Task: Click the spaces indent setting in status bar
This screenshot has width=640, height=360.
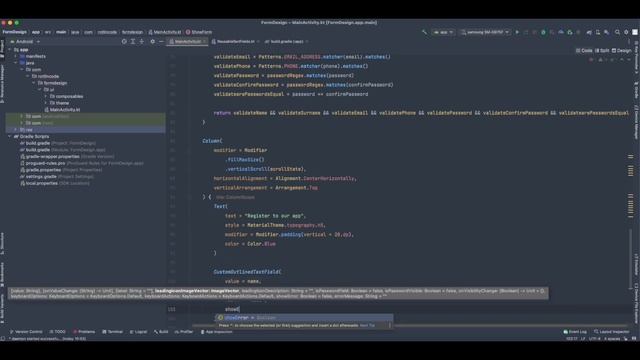Action: (x=612, y=338)
